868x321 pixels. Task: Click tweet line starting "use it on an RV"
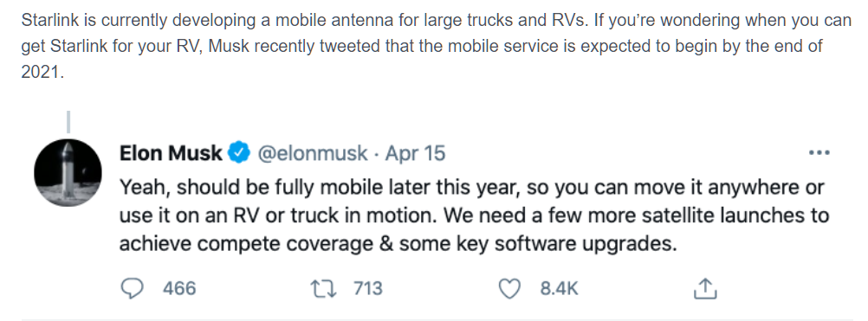pos(475,215)
